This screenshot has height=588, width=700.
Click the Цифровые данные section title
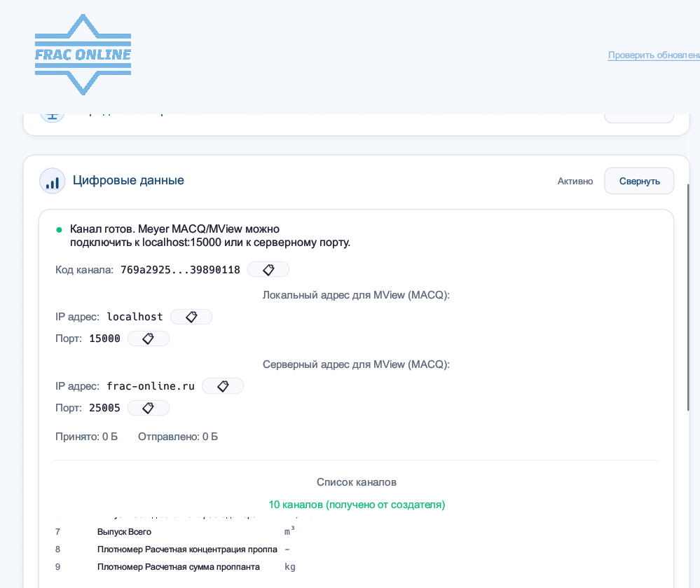(128, 181)
